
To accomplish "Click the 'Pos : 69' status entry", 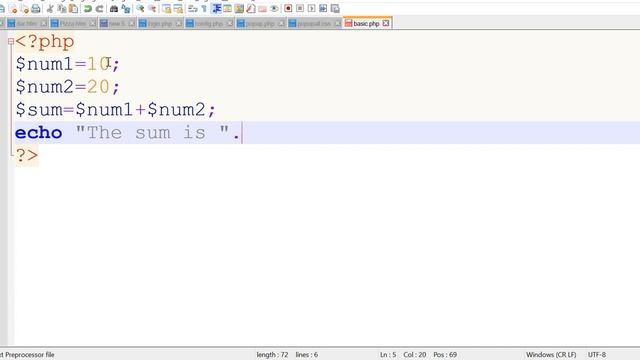I will coord(445,355).
